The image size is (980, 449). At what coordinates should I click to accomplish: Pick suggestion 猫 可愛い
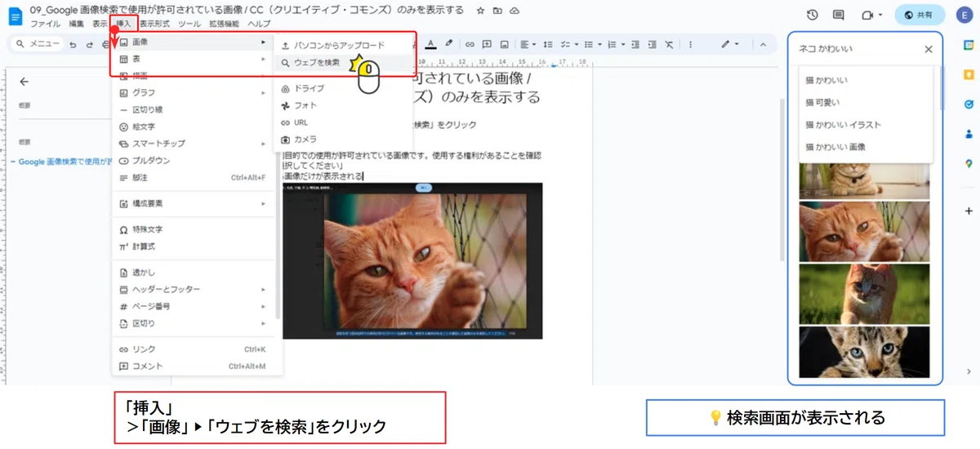[866, 102]
